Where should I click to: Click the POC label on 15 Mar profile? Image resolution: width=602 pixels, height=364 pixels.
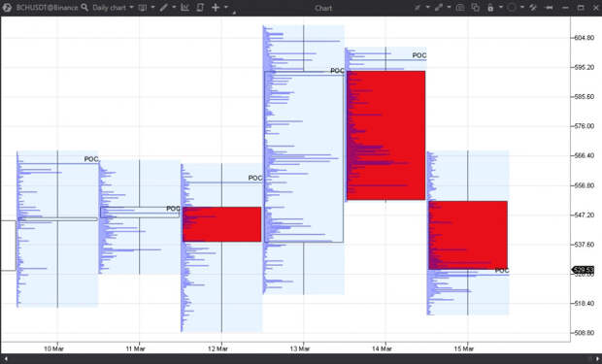(x=502, y=270)
